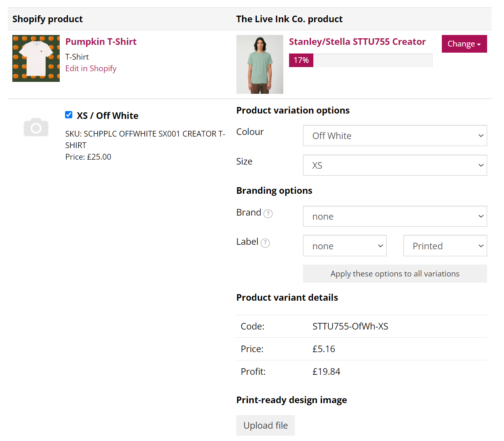Click The Live Ink Co. product header
Image resolution: width=504 pixels, height=441 pixels.
(289, 19)
